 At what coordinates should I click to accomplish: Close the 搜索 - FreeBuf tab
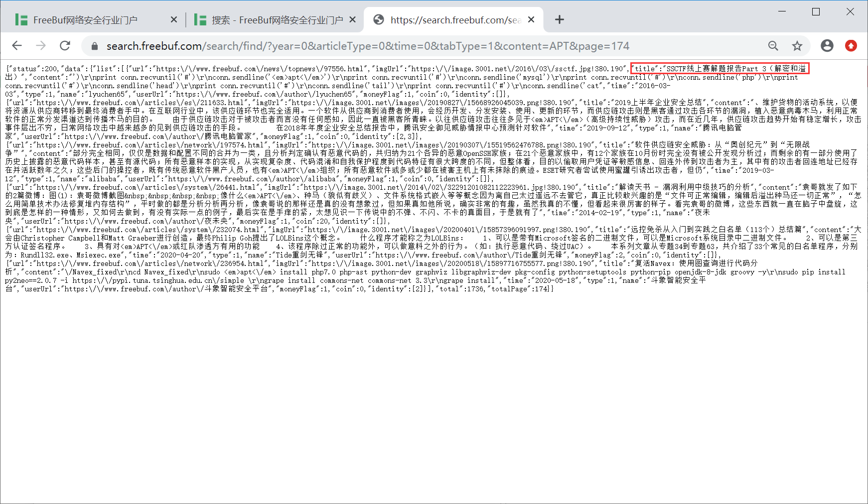pyautogui.click(x=352, y=19)
